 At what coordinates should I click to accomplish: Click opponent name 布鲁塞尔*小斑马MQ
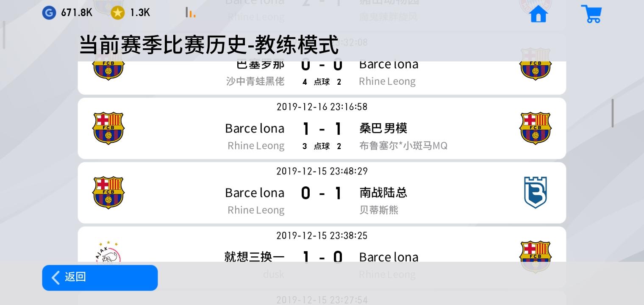pos(403,146)
